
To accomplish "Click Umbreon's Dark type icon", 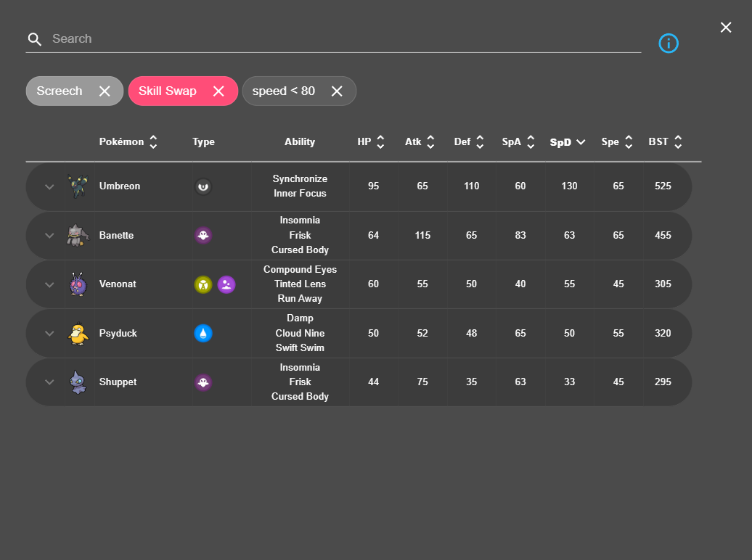I will coord(203,186).
